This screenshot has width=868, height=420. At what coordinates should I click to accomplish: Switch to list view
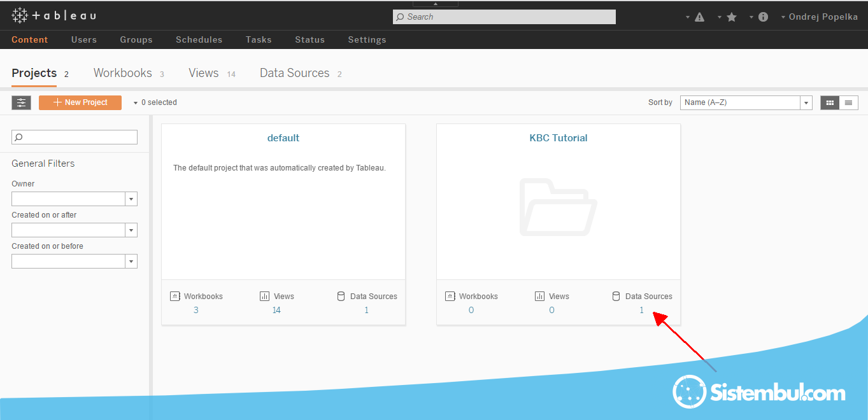pos(849,102)
